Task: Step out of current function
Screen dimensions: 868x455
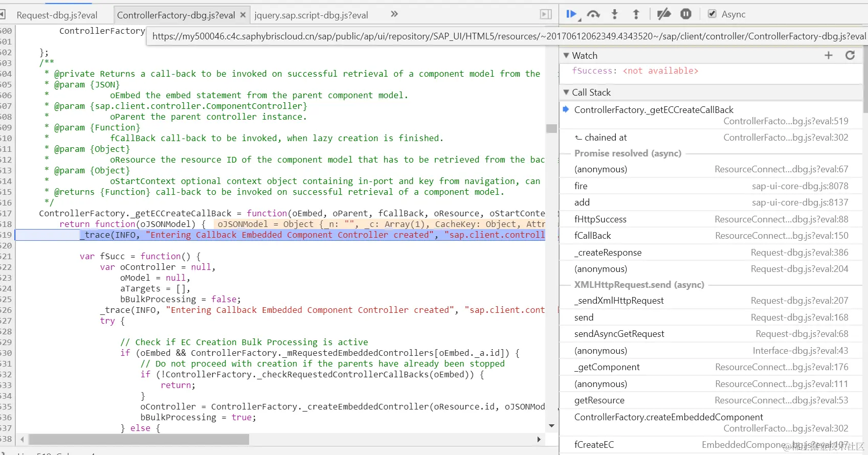Action: point(636,14)
